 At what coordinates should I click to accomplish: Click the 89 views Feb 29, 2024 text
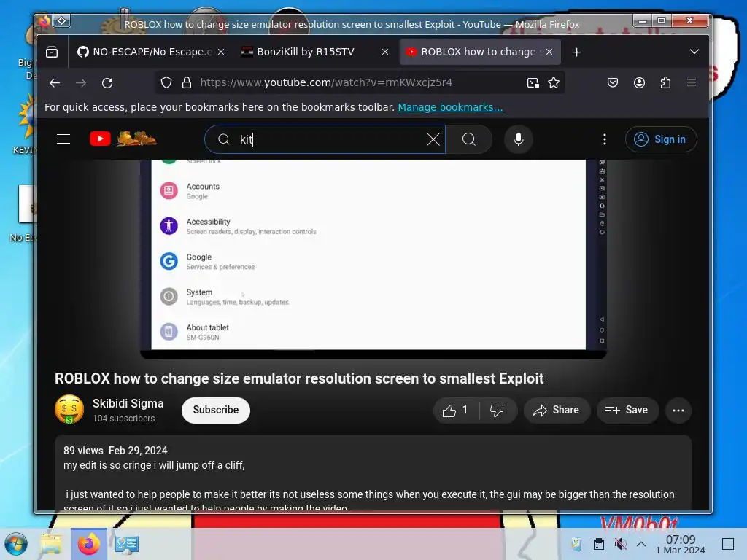tap(115, 451)
